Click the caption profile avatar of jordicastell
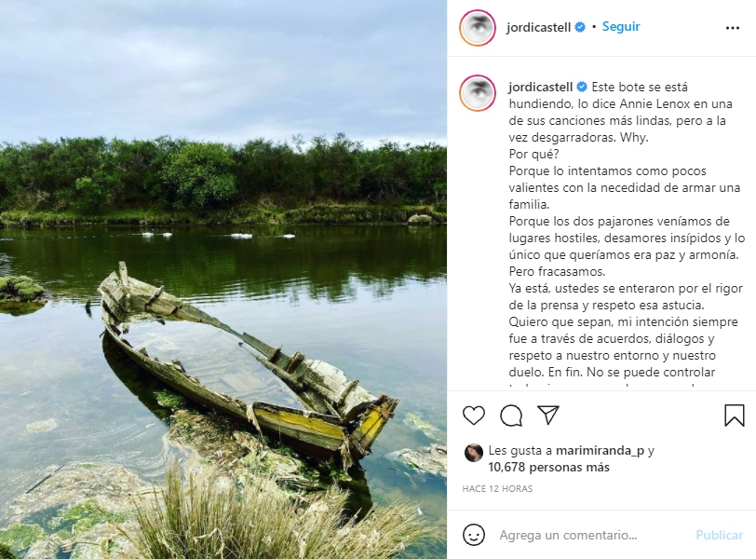Image resolution: width=756 pixels, height=559 pixels. (x=478, y=92)
